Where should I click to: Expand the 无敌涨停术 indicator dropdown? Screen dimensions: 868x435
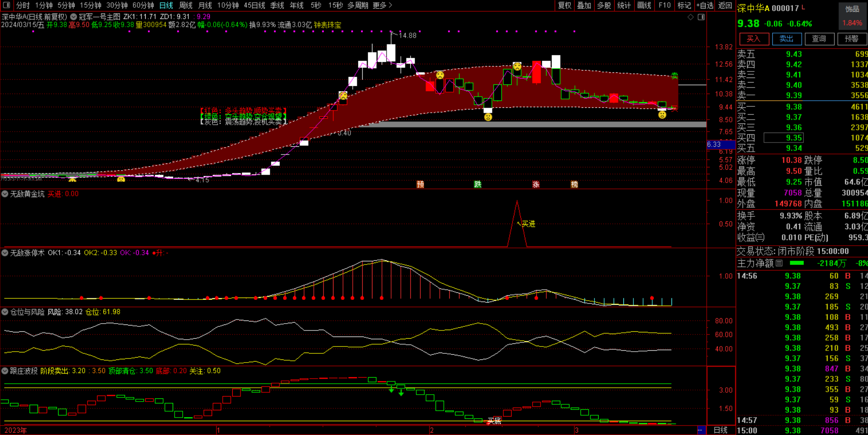[x=5, y=253]
